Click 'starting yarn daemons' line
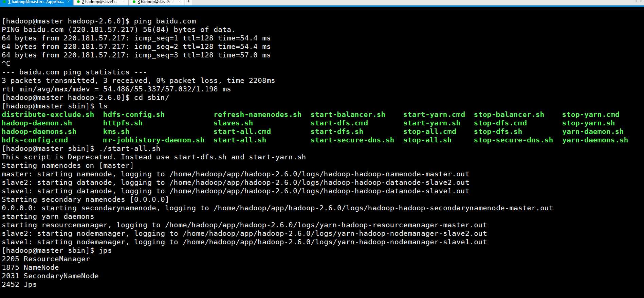The height and width of the screenshot is (298, 644). click(x=48, y=216)
